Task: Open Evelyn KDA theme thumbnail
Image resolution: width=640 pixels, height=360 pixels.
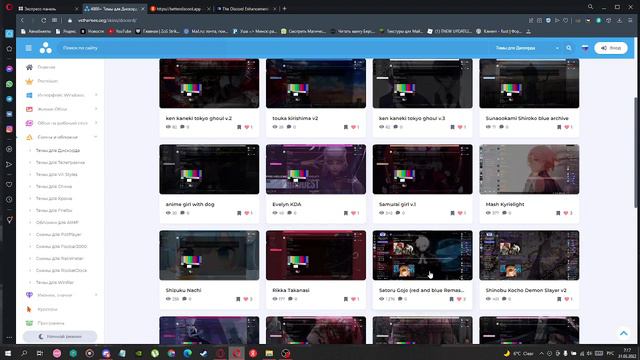Action: (316, 169)
